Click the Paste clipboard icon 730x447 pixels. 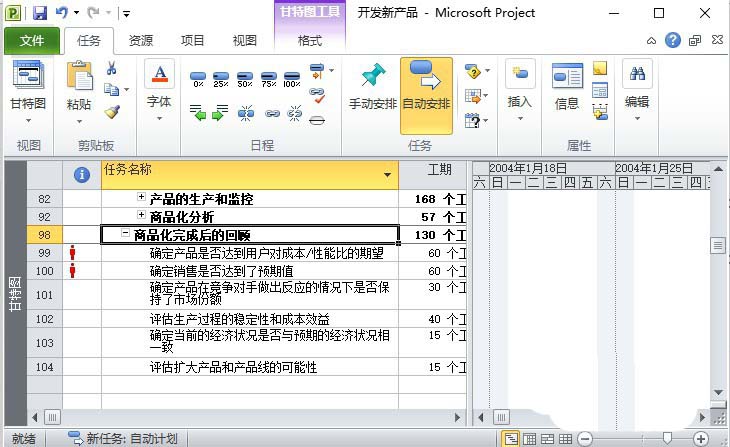pyautogui.click(x=79, y=75)
